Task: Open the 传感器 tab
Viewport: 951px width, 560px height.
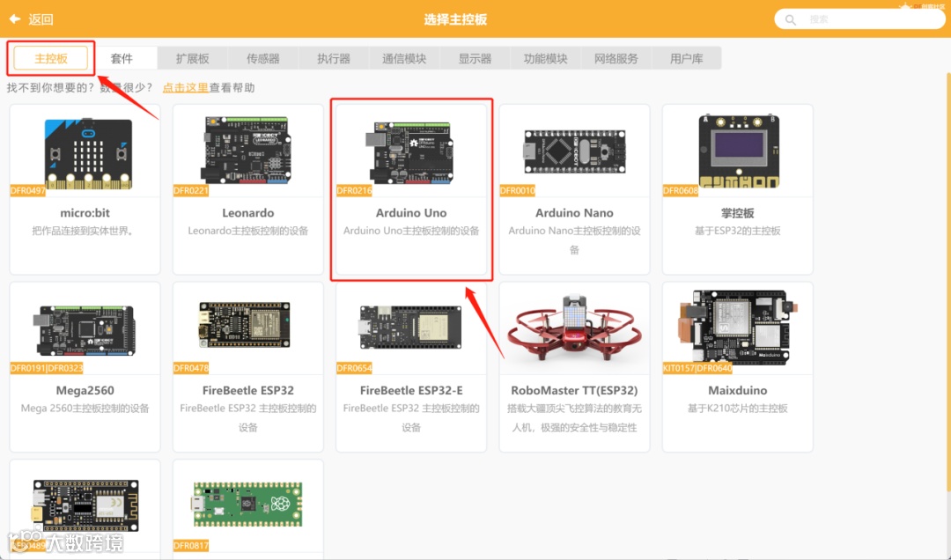Action: pos(262,58)
